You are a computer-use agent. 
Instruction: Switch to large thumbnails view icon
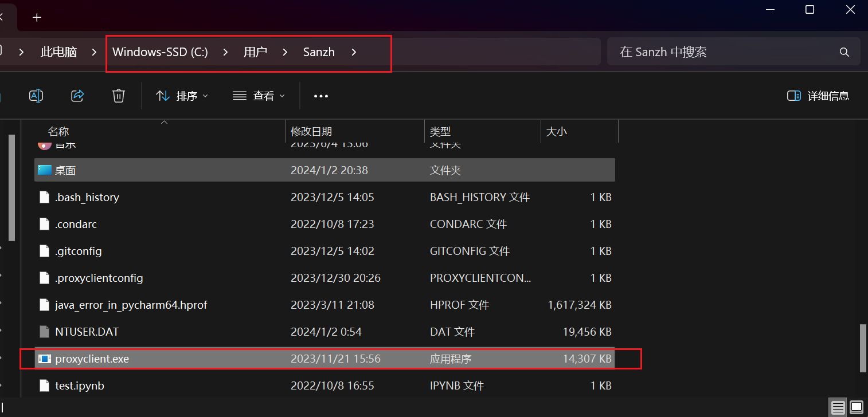coord(855,407)
